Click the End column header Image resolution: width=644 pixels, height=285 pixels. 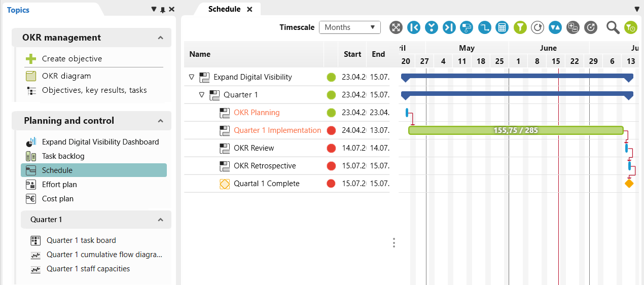378,54
